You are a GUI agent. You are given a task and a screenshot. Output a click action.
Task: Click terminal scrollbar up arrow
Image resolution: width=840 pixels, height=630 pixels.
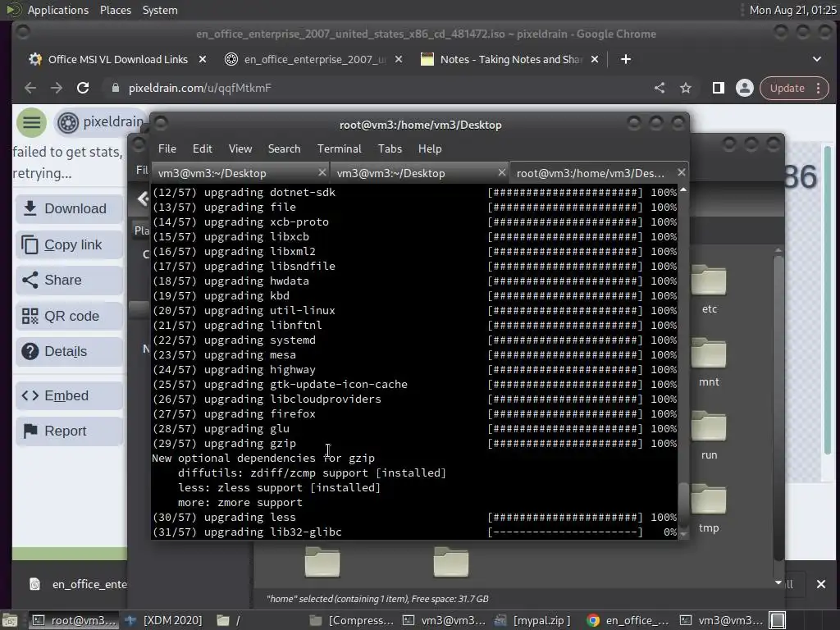tap(683, 189)
